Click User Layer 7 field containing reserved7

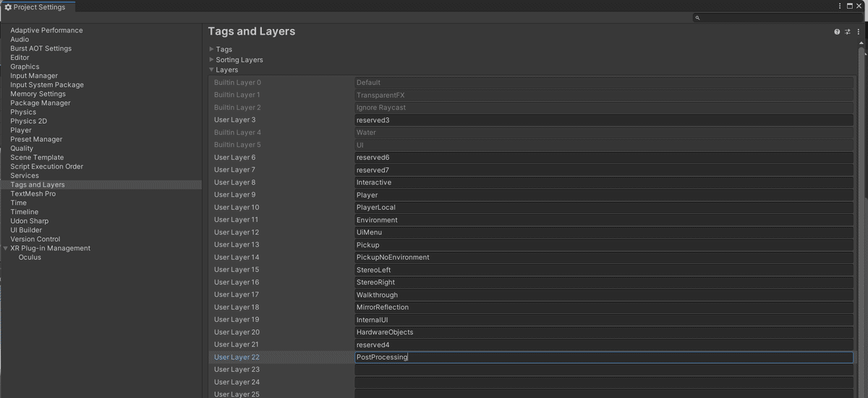(x=604, y=170)
